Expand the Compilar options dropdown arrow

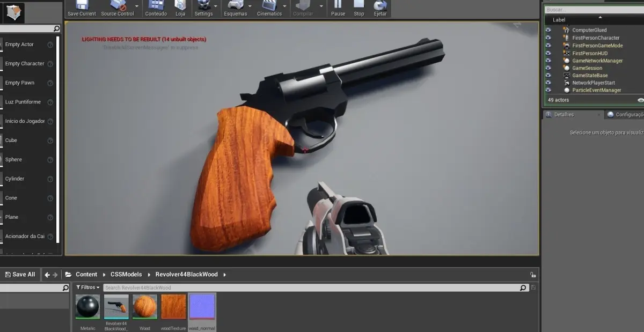pyautogui.click(x=321, y=6)
